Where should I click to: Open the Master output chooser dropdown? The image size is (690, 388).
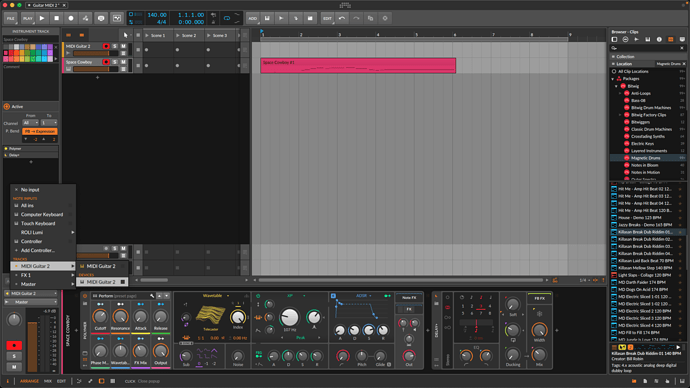tap(31, 302)
